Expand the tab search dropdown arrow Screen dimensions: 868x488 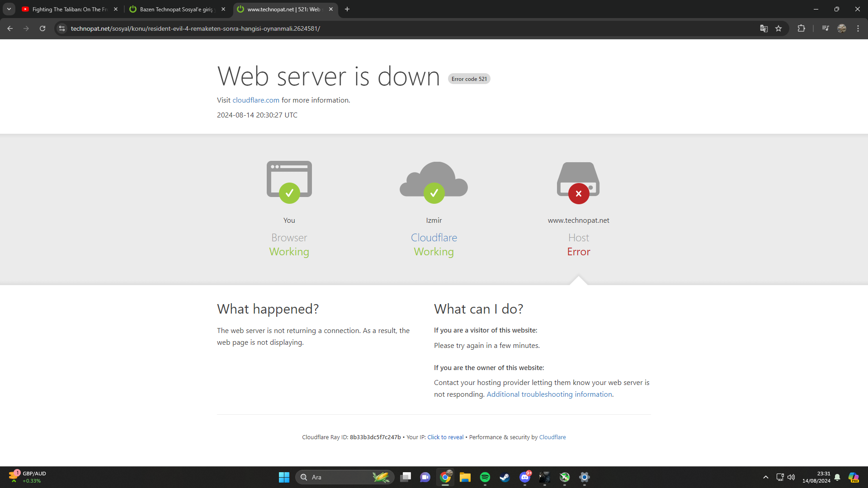point(9,9)
